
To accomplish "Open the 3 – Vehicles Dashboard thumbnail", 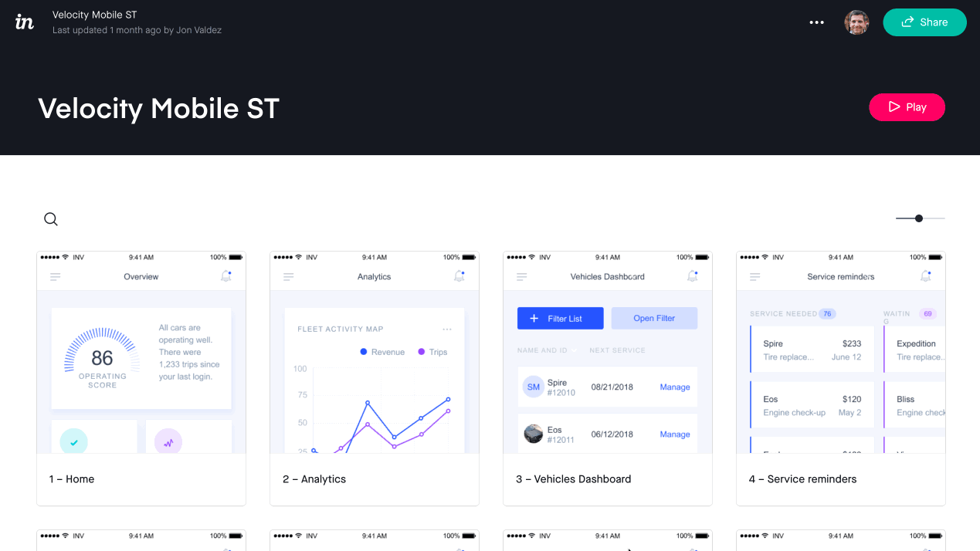I will click(608, 352).
